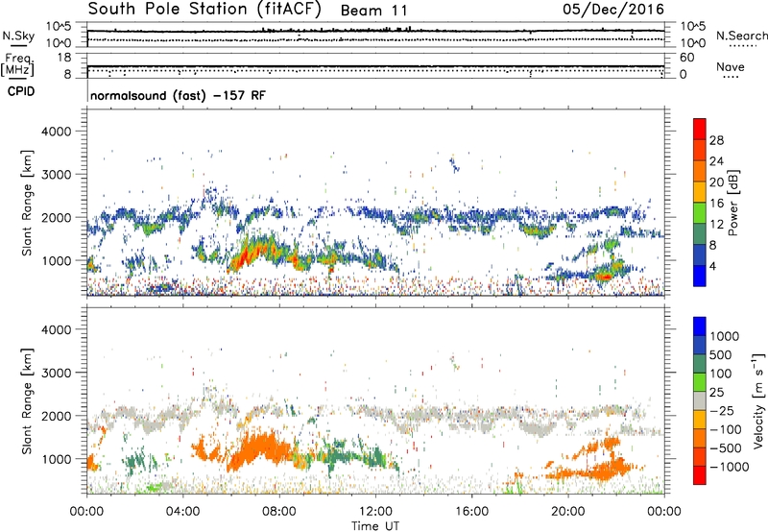This screenshot has width=768, height=532.
Task: Click the "500" tick on Velocity colorbar
Action: [x=721, y=355]
